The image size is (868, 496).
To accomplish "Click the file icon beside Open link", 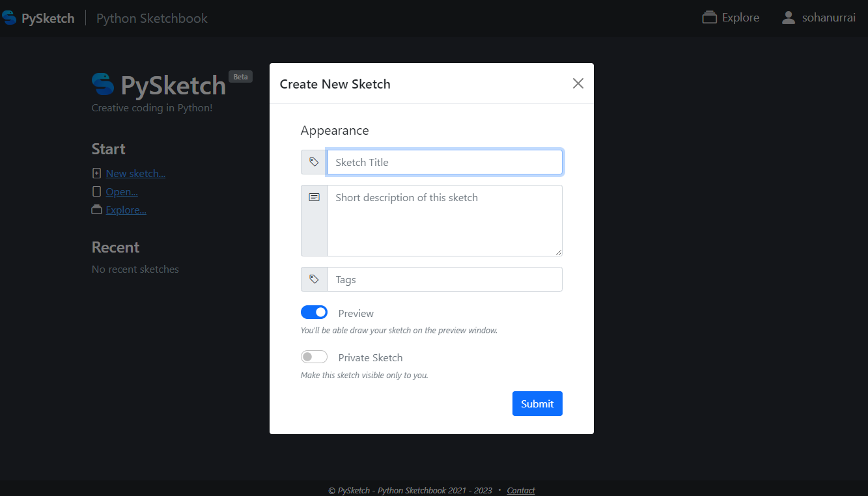I will coord(97,191).
